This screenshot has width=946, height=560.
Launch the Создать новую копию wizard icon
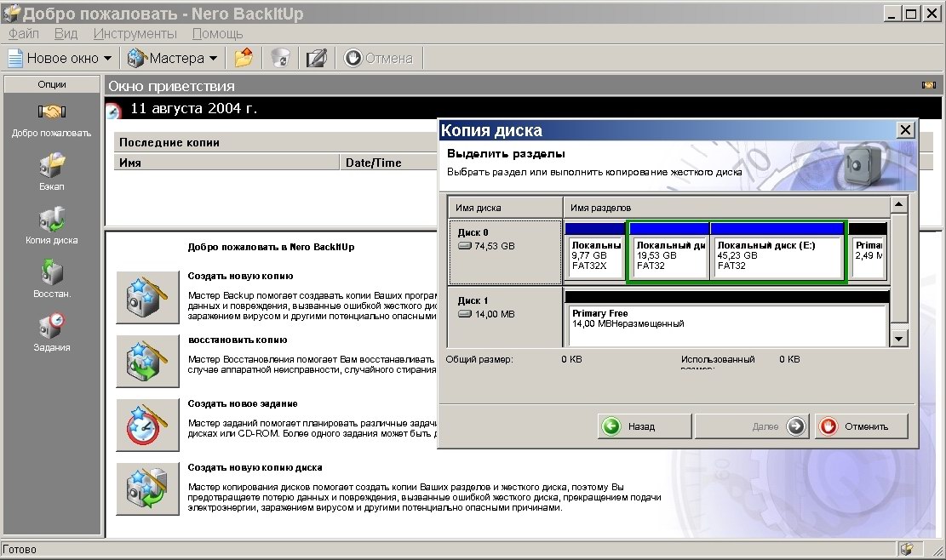click(x=147, y=297)
